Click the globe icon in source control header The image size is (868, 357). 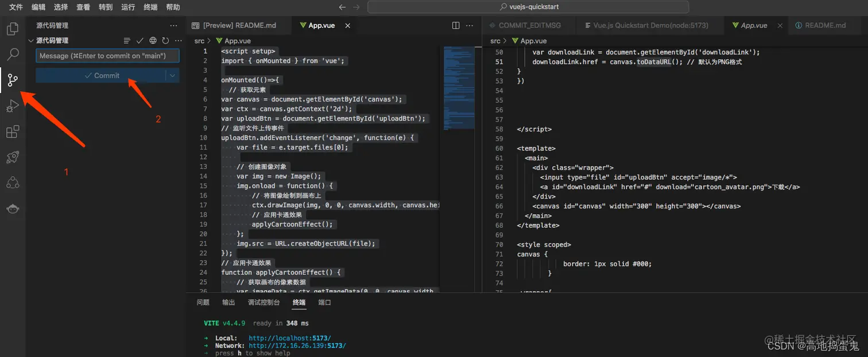point(153,41)
